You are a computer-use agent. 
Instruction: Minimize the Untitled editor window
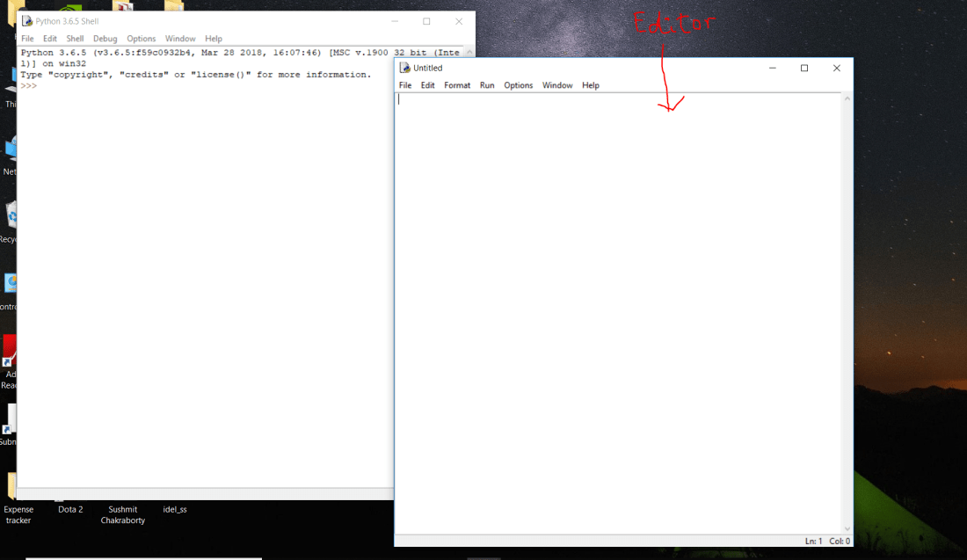(x=772, y=68)
